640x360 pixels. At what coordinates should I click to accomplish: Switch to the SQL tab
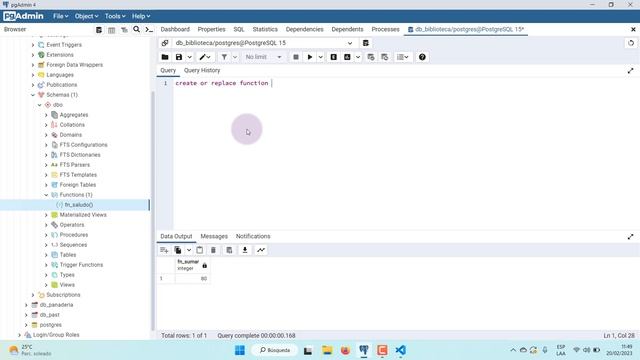[239, 29]
